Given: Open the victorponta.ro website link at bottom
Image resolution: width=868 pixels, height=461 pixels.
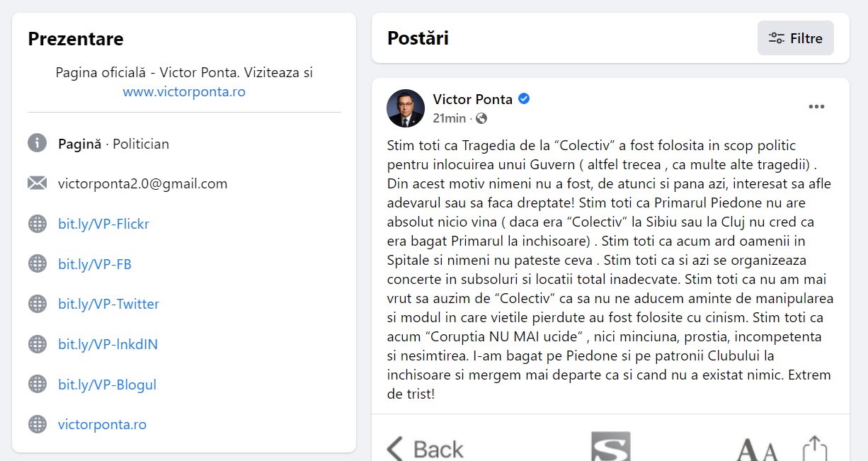Looking at the screenshot, I should (x=102, y=424).
